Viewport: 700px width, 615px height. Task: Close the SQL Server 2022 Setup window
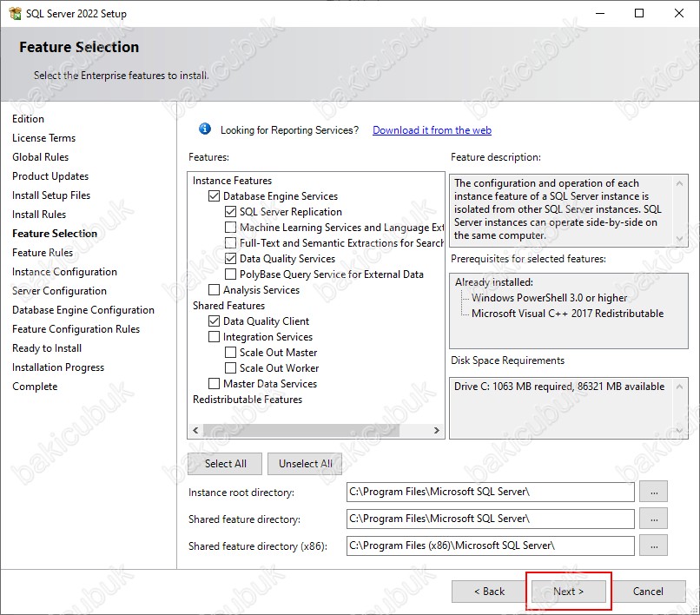coord(679,13)
